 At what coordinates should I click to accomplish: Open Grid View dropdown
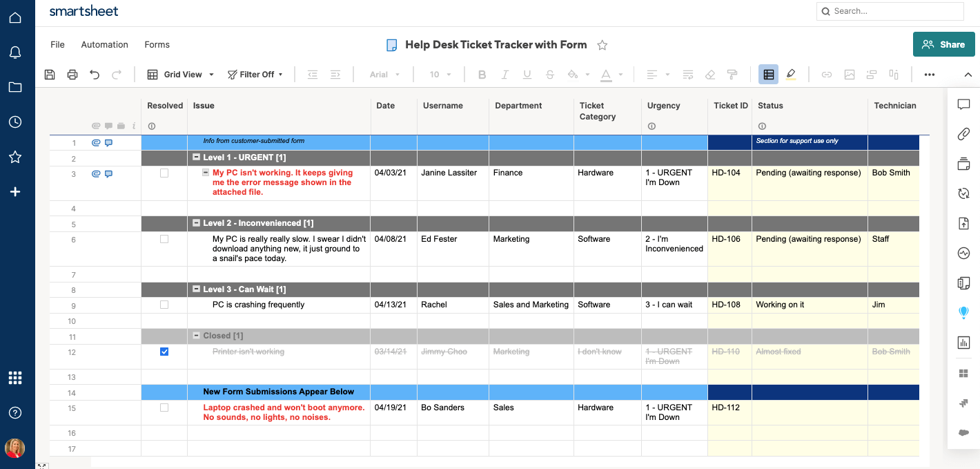(x=182, y=75)
